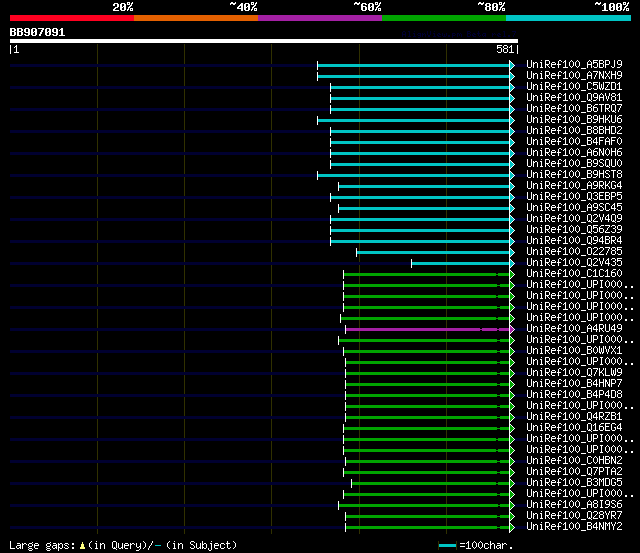The image size is (640, 553).
Task: Select the UniRef100_B9HST8 label
Action: (574, 174)
